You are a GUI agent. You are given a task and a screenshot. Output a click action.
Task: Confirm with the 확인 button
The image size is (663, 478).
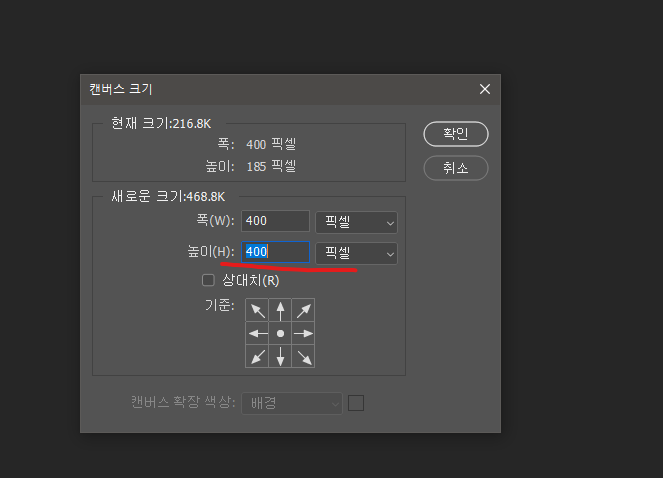click(x=456, y=134)
